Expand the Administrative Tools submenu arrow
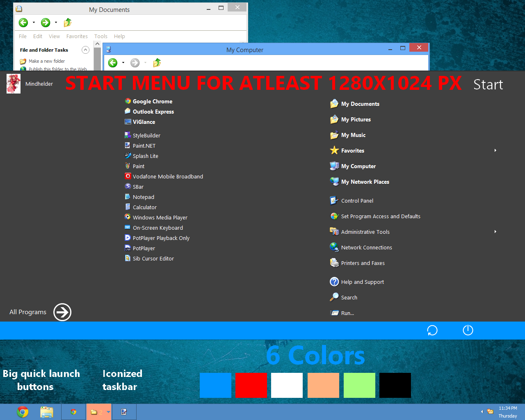This screenshot has width=525, height=420. coord(495,232)
